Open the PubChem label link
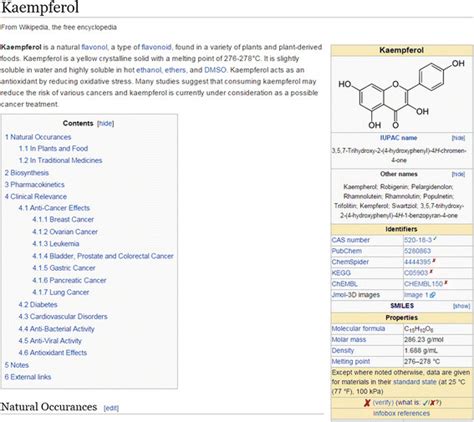The width and height of the screenshot is (474, 422). tap(347, 251)
